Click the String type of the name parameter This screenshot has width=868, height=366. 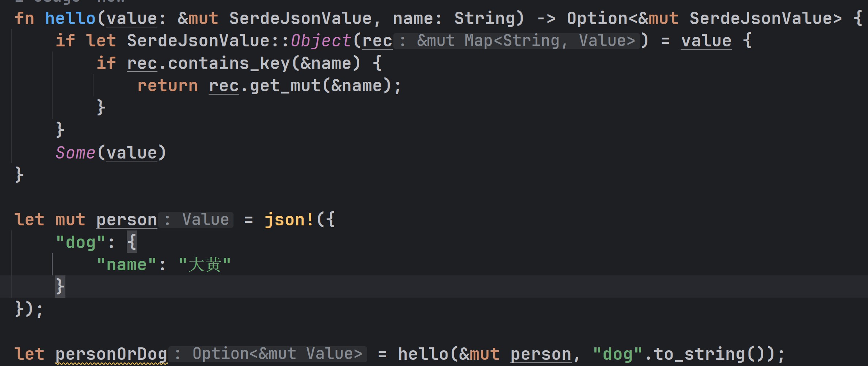(484, 18)
